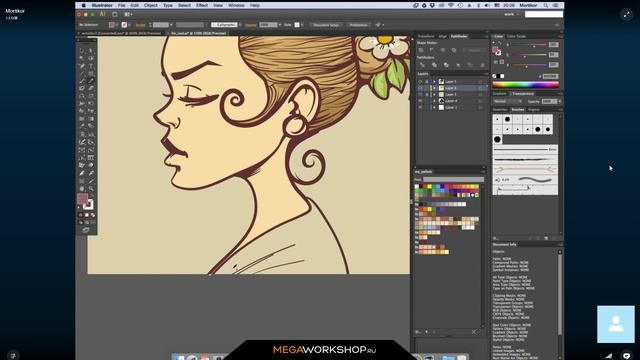Click the Document Info panel scrollbar
The height and width of the screenshot is (360, 640).
coord(560,294)
